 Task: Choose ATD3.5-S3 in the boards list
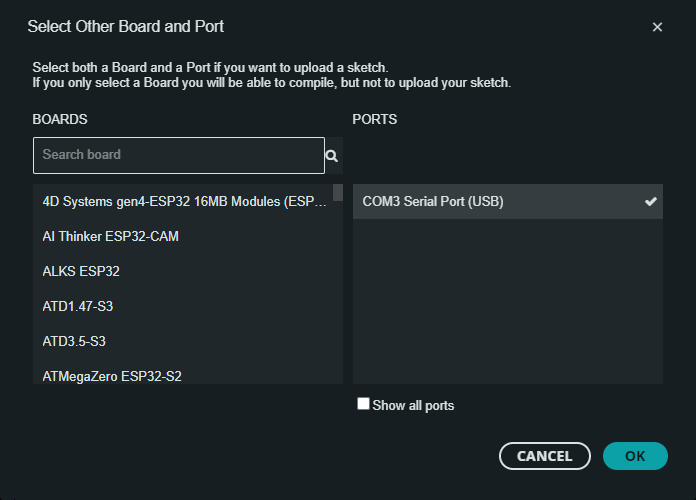point(74,341)
